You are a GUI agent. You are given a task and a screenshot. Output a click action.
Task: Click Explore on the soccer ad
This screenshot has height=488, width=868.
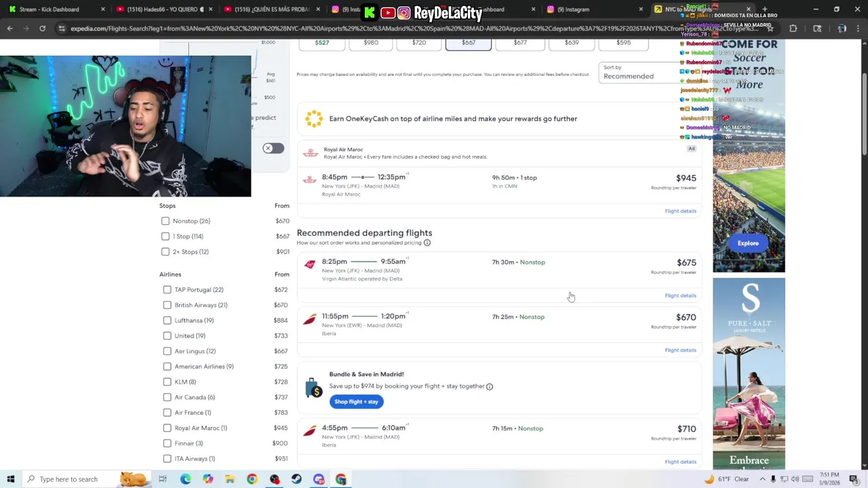748,243
